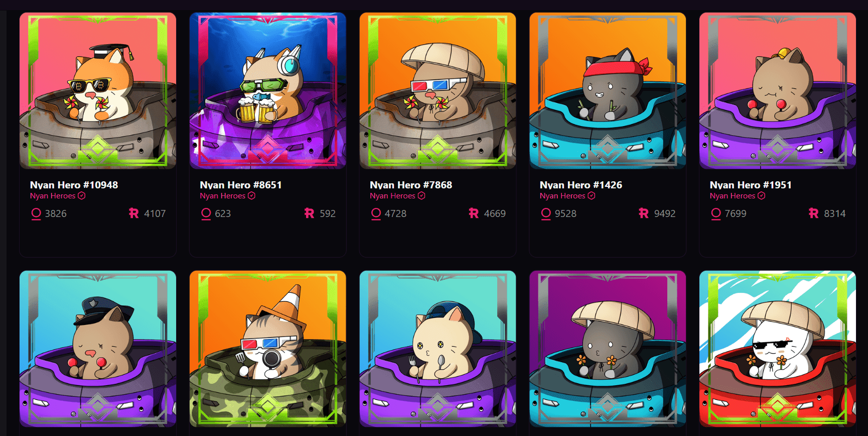Click verified badge on Nyan Hero #1951
This screenshot has width=868, height=436.
(x=762, y=196)
